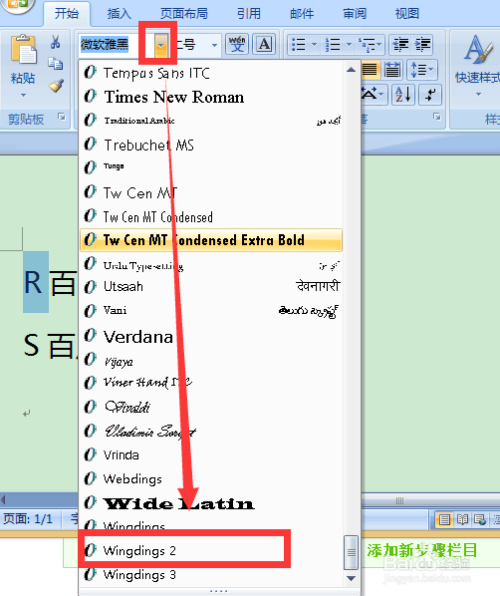The image size is (500, 596).
Task: Decrease paragraph indent
Action: [x=400, y=45]
